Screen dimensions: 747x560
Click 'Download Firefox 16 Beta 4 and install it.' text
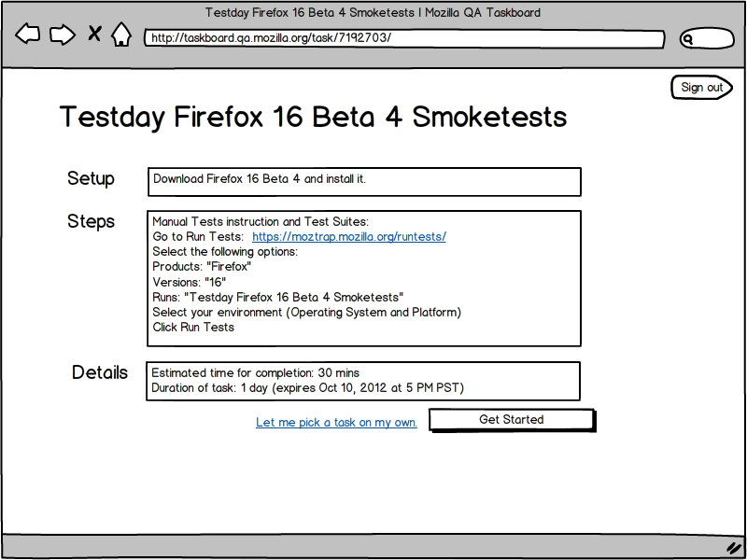260,179
